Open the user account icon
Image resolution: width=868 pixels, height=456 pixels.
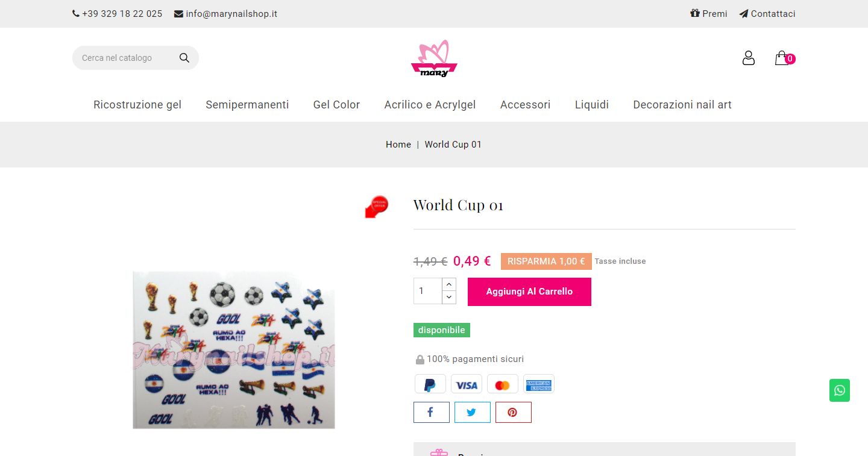(748, 58)
